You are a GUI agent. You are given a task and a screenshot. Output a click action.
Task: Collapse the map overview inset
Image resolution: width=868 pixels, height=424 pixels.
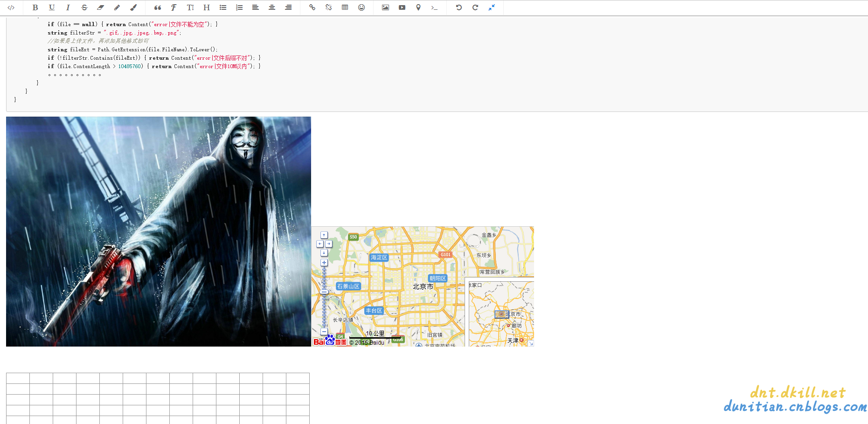pyautogui.click(x=531, y=343)
